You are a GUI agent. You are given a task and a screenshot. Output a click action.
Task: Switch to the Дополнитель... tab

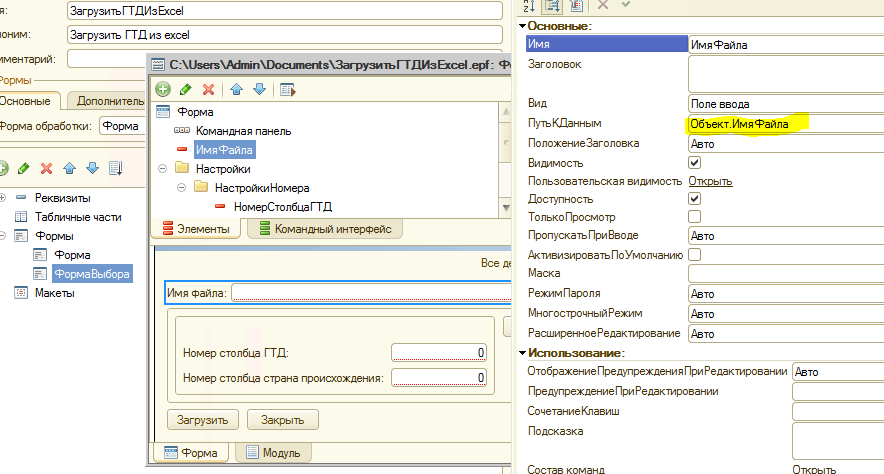tap(107, 101)
